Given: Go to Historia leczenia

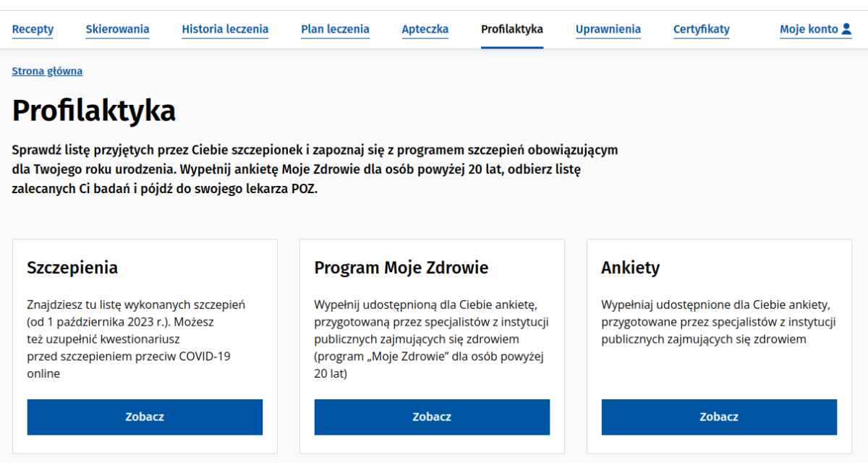Looking at the screenshot, I should (x=225, y=30).
